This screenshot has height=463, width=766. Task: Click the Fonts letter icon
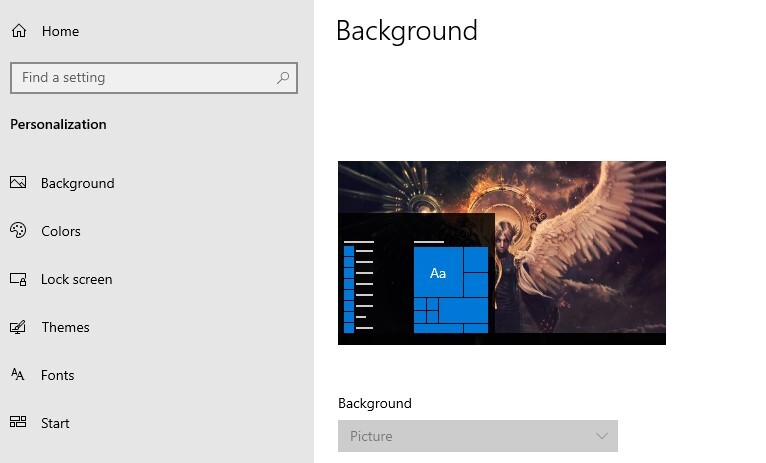click(x=18, y=375)
